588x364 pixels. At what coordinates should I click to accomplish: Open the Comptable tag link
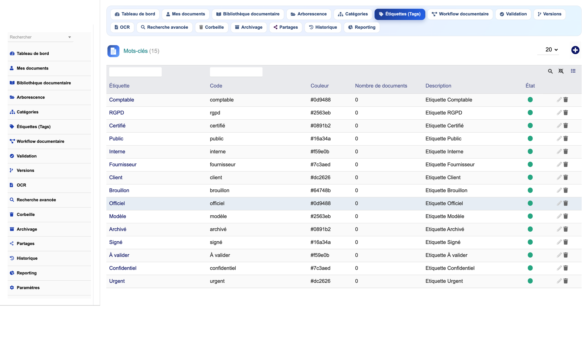tap(121, 100)
